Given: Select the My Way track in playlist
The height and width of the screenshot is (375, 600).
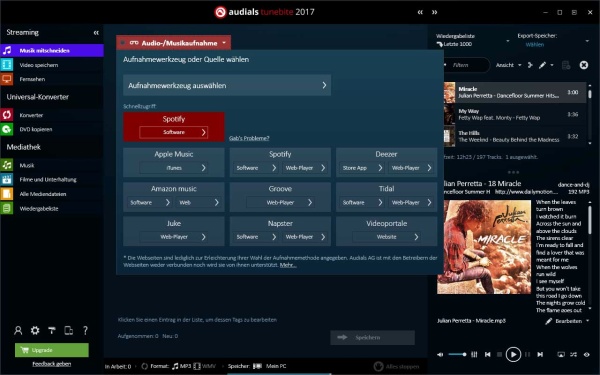Looking at the screenshot, I should tap(514, 114).
